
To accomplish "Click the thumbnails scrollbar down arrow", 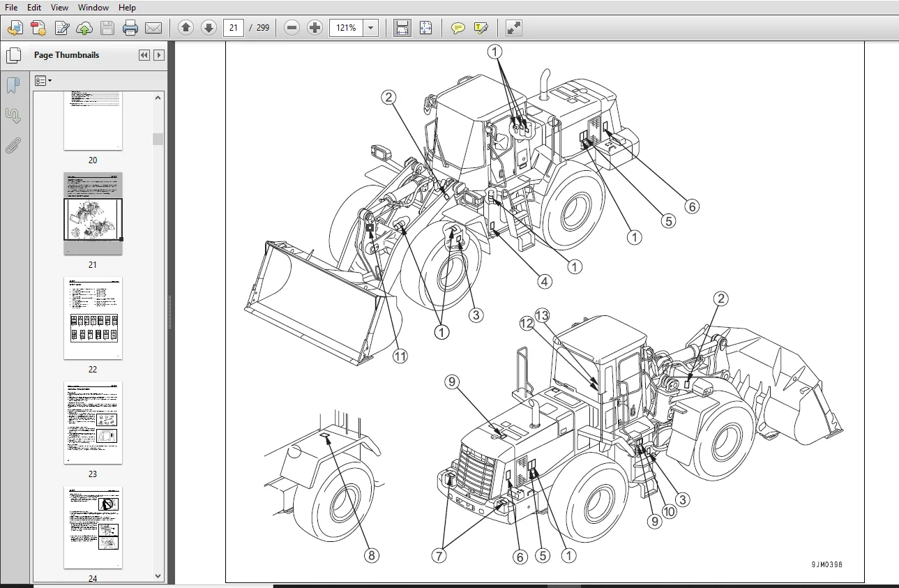I will point(158,576).
